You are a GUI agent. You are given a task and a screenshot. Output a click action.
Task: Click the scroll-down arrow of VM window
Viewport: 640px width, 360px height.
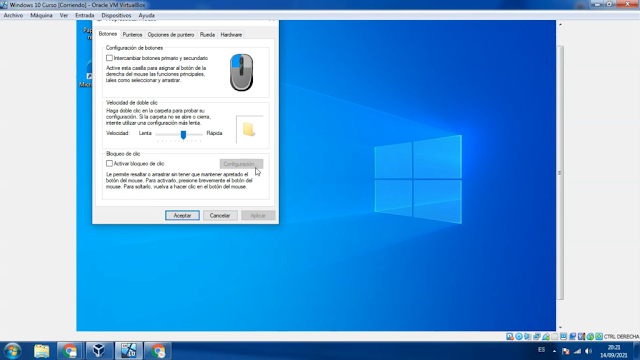click(560, 327)
